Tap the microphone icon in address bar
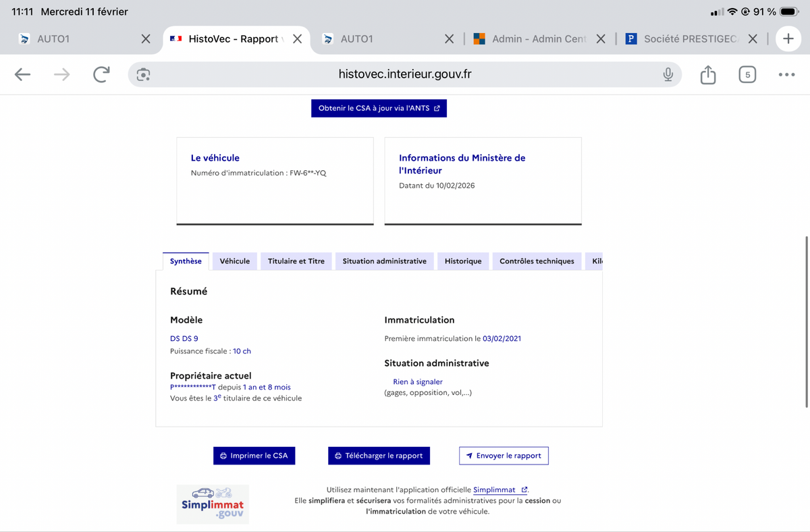 (668, 74)
